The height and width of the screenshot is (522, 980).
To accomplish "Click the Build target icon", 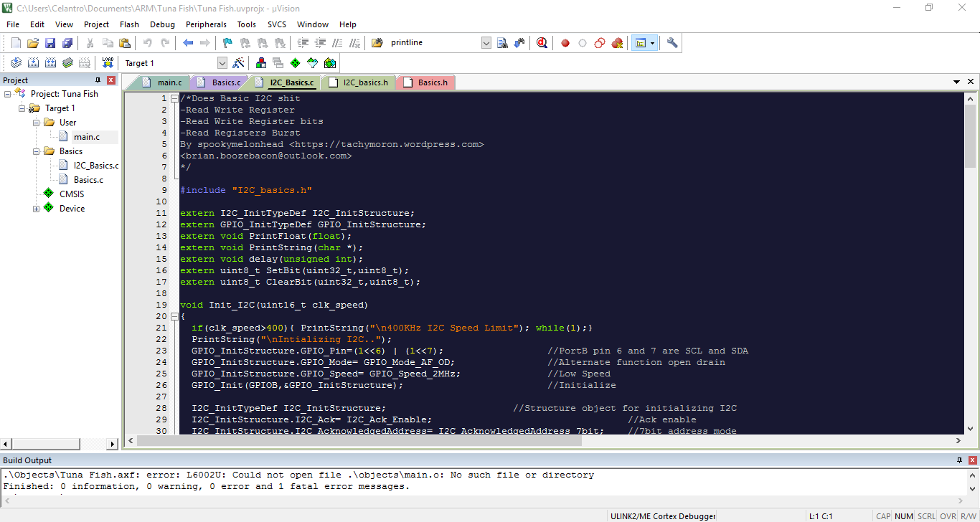I will point(33,63).
